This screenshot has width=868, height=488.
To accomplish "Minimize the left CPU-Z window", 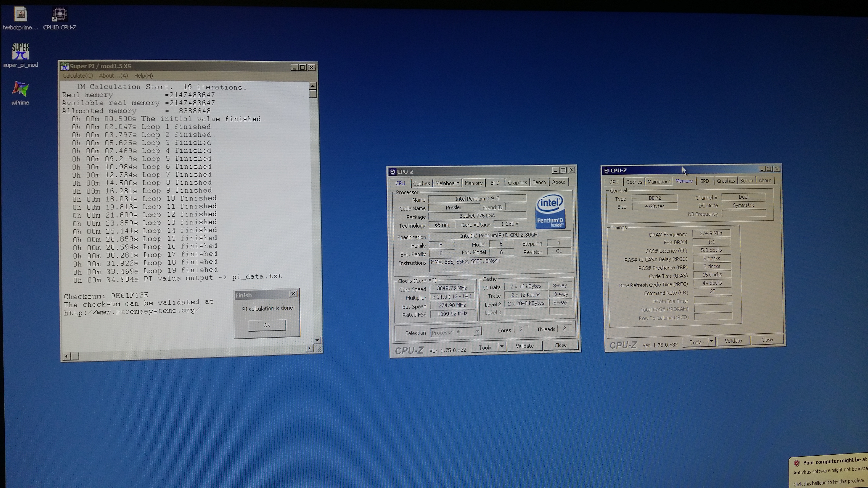I will point(555,170).
